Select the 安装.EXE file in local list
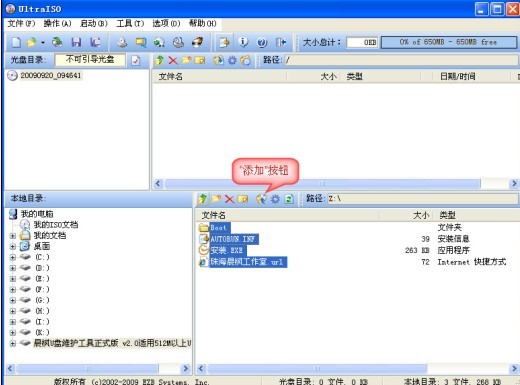 [227, 250]
